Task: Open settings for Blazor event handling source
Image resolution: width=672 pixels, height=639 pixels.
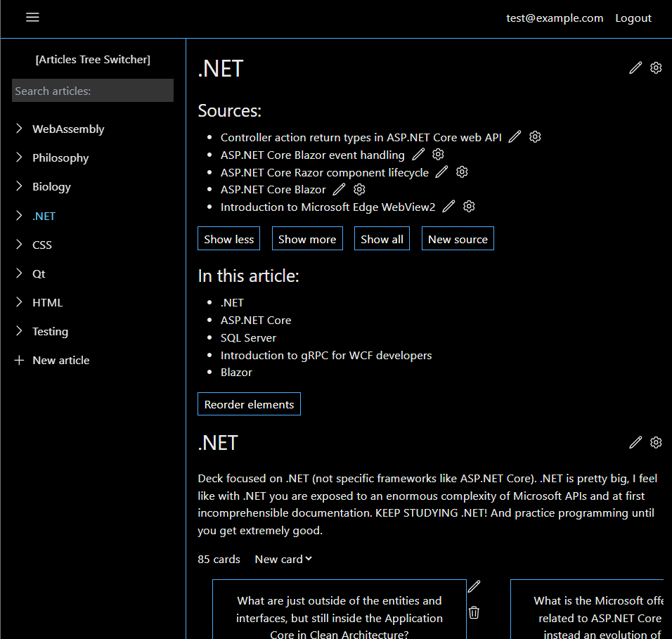Action: pyautogui.click(x=438, y=154)
